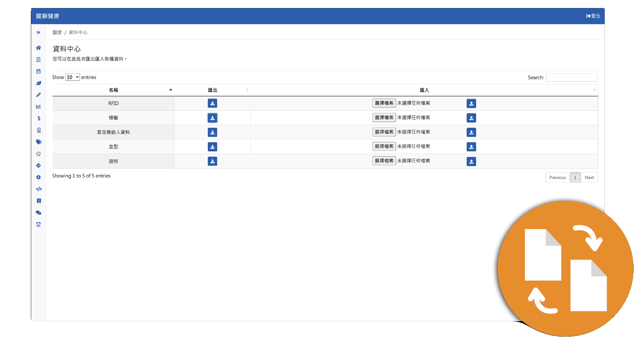The height and width of the screenshot is (343, 644).
Task: Click export button for 血型 row
Action: coord(212,147)
